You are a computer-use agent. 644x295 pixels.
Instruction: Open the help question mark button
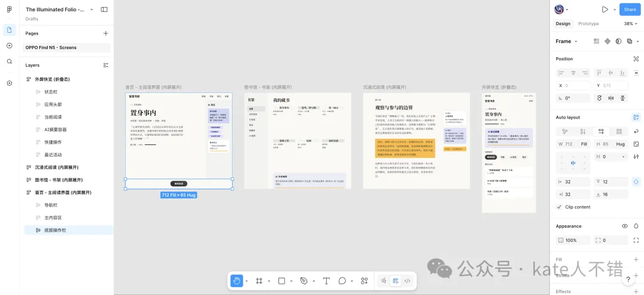click(628, 280)
